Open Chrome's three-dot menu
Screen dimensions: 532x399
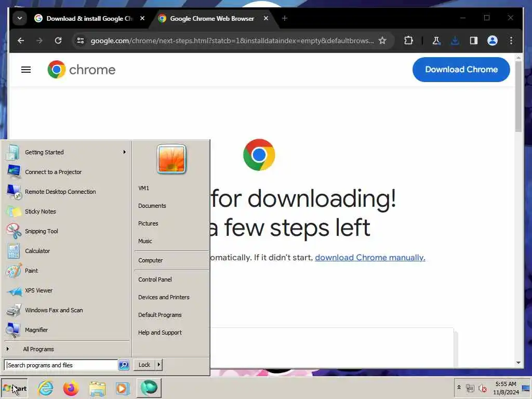511,41
